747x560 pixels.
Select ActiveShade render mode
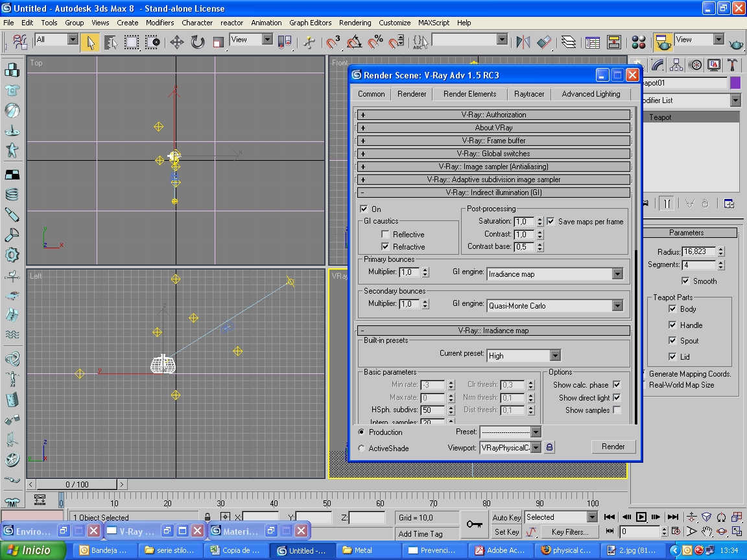click(362, 448)
